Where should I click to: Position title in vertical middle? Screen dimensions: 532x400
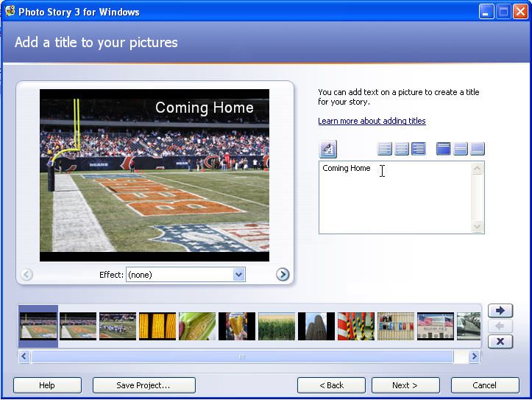click(x=461, y=149)
